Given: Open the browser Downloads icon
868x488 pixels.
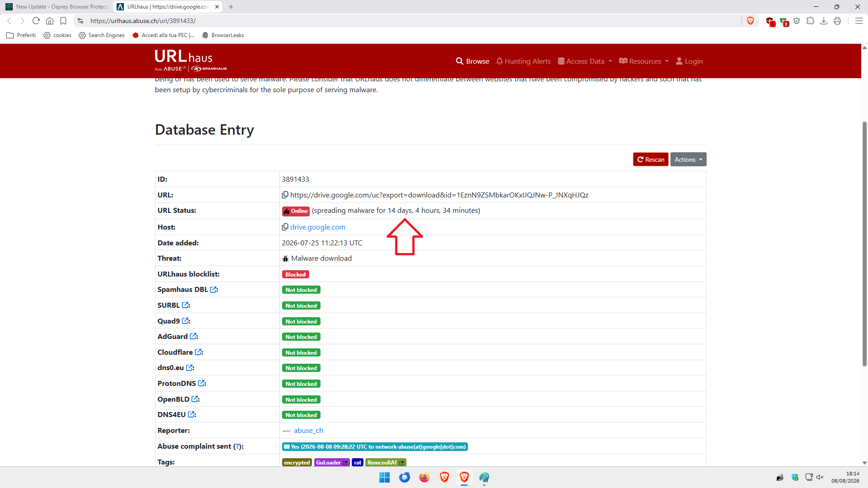Looking at the screenshot, I should coord(824,21).
